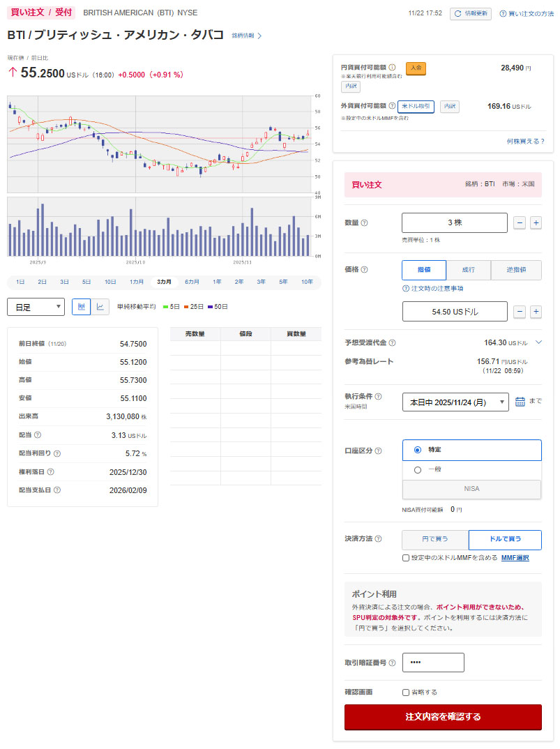This screenshot has height=749, width=560.
Task: Click 注文内容を確認する button
Action: pyautogui.click(x=443, y=717)
